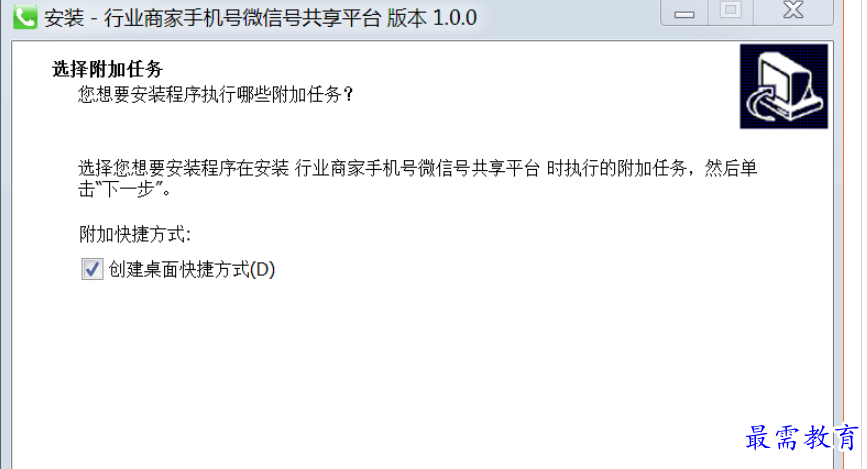Close the setup wizard window
Screen dimensions: 867x469
793,12
